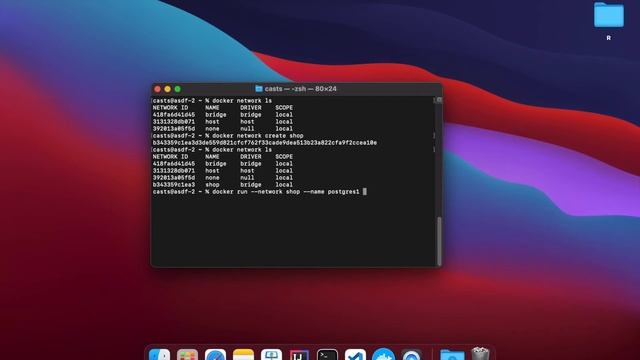Click the Terminal icon in Dock
640x360 pixels.
(x=327, y=354)
